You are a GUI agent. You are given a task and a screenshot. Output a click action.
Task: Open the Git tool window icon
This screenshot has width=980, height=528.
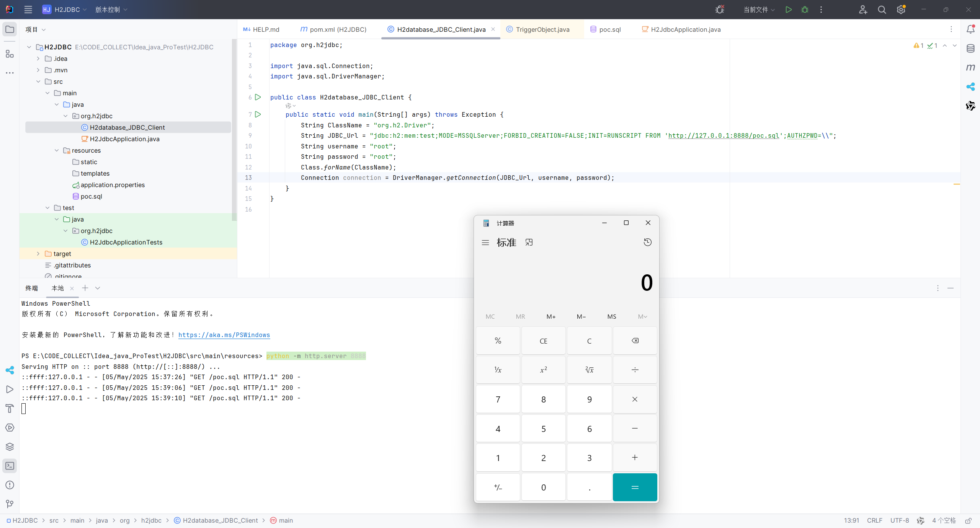(x=10, y=504)
